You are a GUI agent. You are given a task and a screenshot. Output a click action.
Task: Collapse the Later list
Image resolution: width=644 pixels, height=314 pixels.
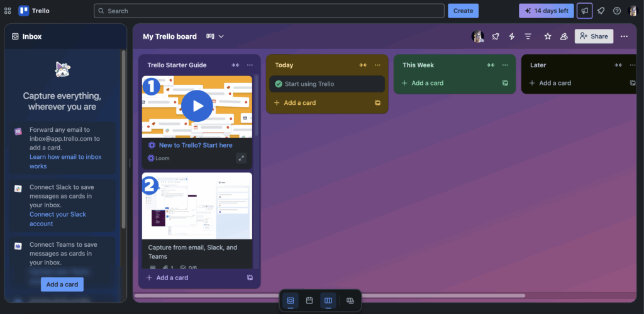click(x=619, y=65)
